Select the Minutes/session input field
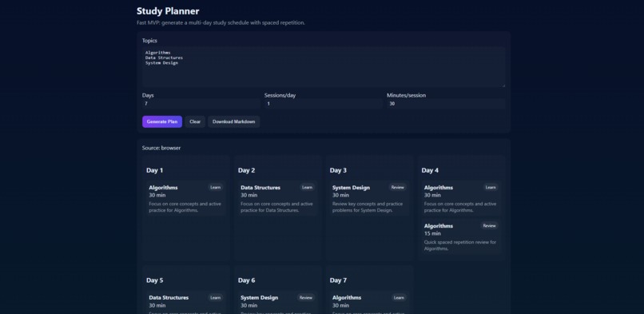Image resolution: width=644 pixels, height=314 pixels. pos(446,104)
